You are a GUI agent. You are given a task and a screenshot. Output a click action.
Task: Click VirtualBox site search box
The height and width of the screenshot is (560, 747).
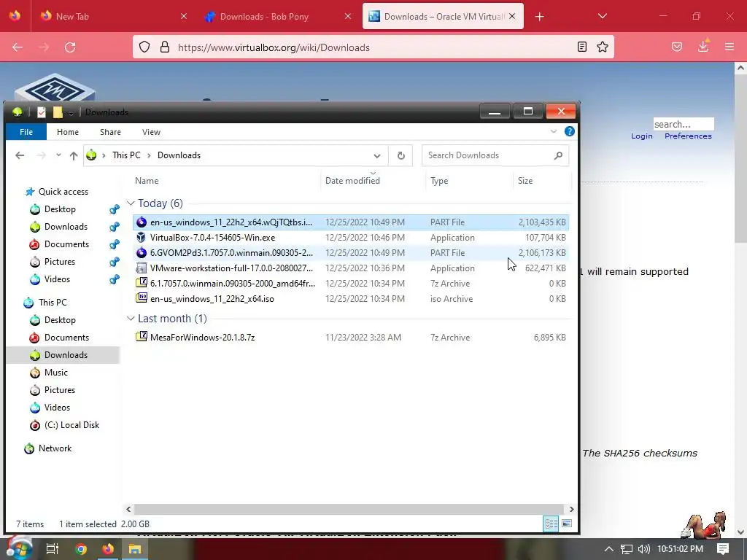click(683, 124)
